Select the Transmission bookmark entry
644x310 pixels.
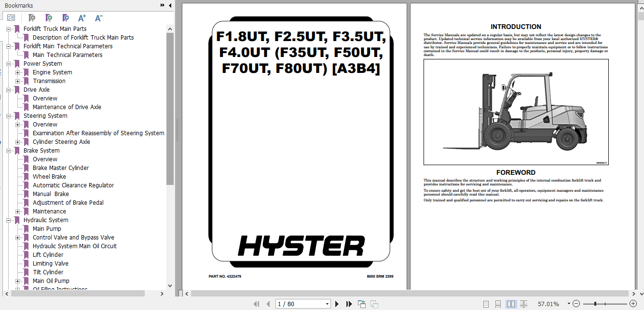pyautogui.click(x=49, y=81)
